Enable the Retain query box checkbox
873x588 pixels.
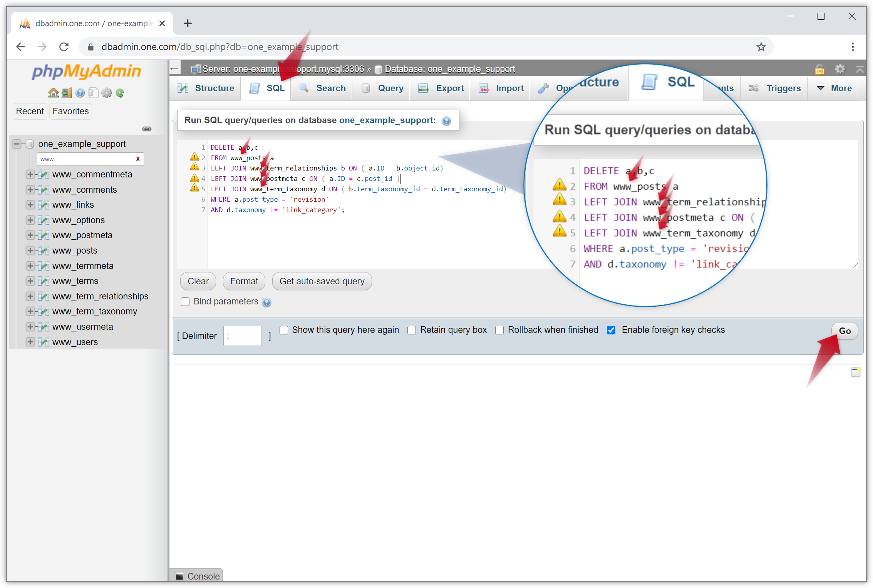(412, 330)
